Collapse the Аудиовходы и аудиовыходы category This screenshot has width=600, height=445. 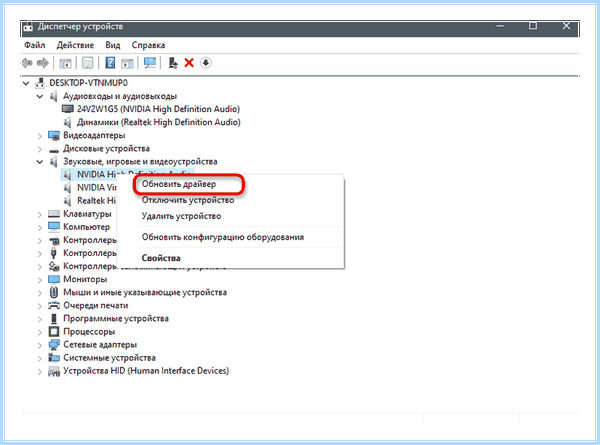40,96
